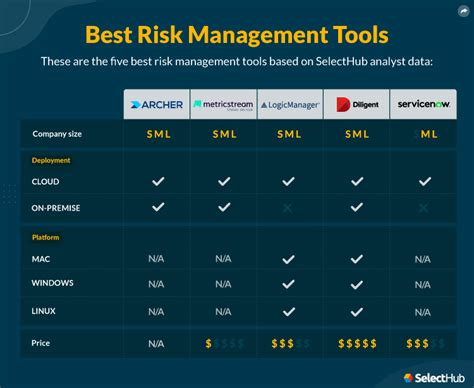Click ServiceNow's Cloud checkmark
Viewport: 474px width, 388px height.
click(x=425, y=182)
